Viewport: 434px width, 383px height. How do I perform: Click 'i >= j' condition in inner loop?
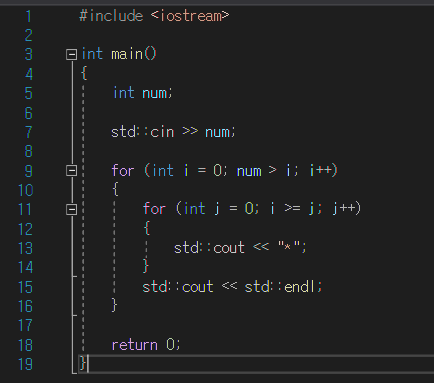point(292,209)
